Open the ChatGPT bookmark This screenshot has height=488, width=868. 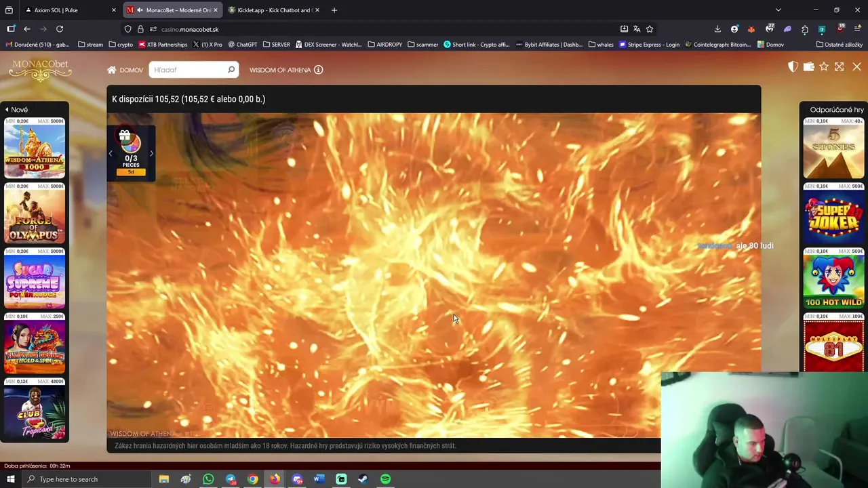click(243, 45)
